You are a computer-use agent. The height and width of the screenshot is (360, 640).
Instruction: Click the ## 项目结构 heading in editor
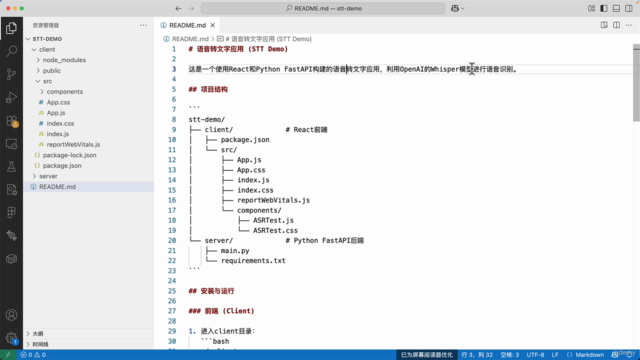click(x=208, y=89)
